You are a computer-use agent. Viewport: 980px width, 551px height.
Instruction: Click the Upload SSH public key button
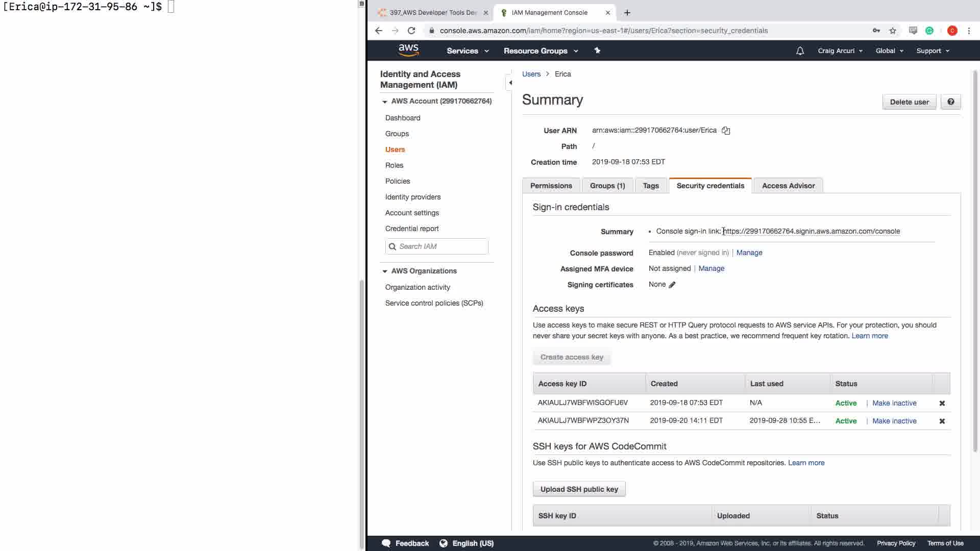(579, 489)
